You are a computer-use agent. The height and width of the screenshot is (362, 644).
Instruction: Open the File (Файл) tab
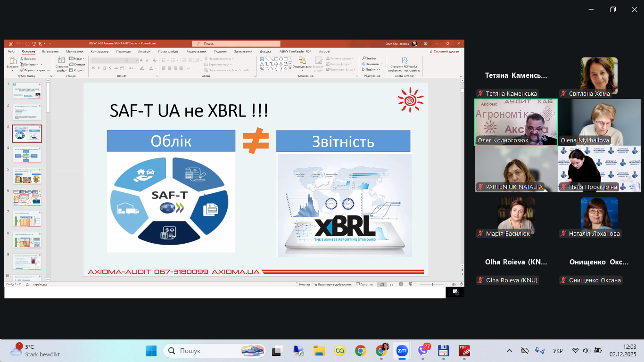click(x=11, y=51)
